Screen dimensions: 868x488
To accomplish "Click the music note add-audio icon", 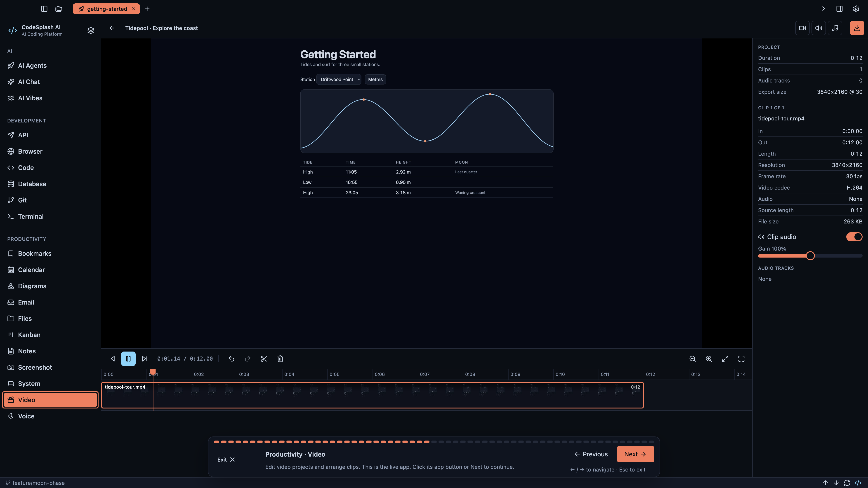I will (x=835, y=28).
